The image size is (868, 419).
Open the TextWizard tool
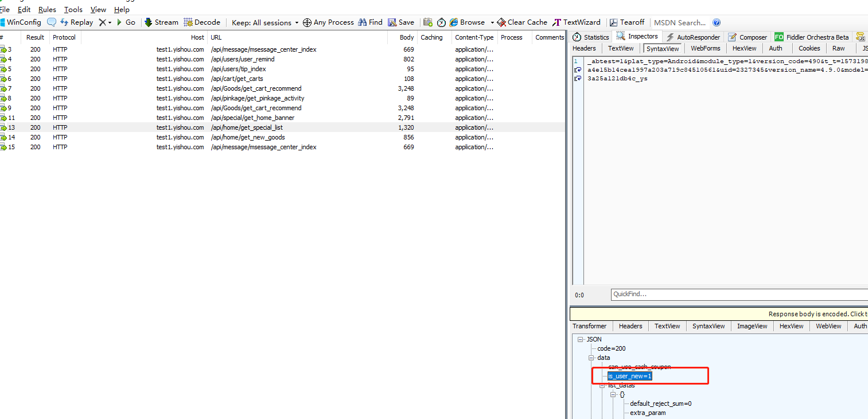pyautogui.click(x=577, y=22)
